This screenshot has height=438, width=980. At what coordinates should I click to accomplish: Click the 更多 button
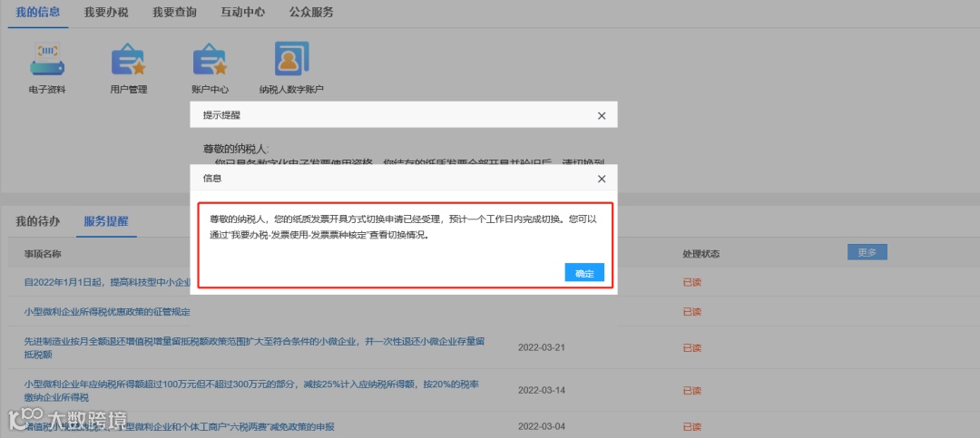867,252
